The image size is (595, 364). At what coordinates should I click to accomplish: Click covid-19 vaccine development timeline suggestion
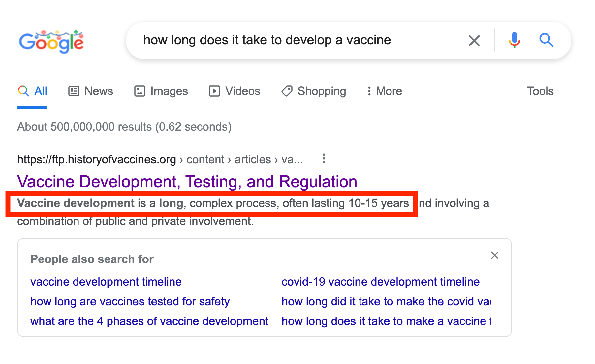point(380,282)
